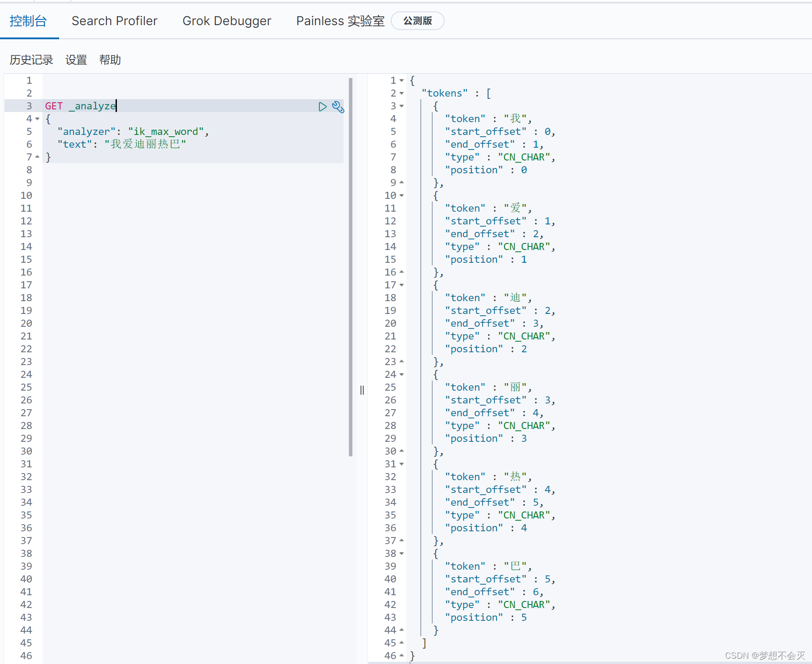The image size is (812, 664).
Task: Click editor line number 10
Action: (x=26, y=196)
